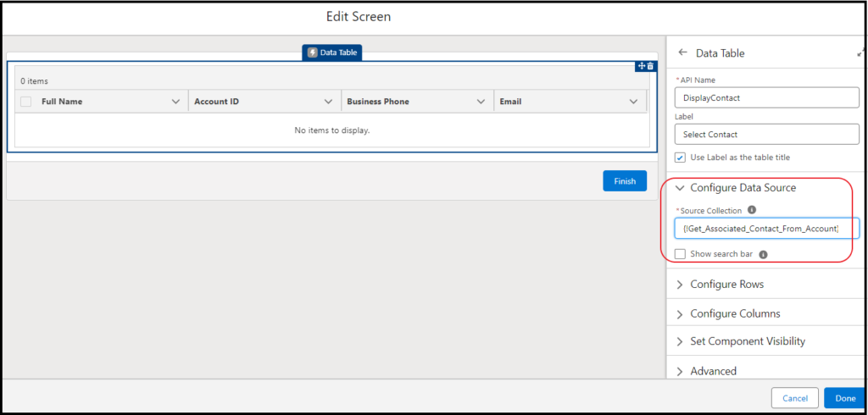
Task: Toggle 'Use Label as the table title' checkbox
Action: click(681, 158)
